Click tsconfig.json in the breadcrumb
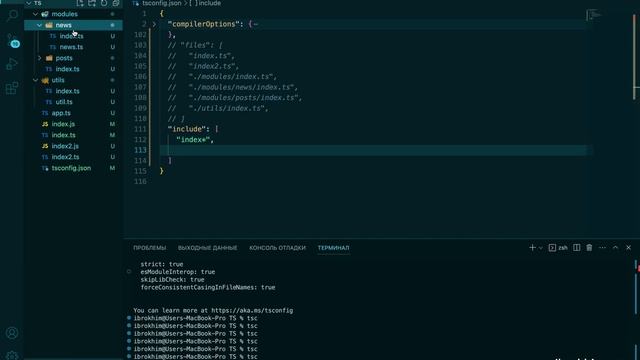 [x=162, y=3]
